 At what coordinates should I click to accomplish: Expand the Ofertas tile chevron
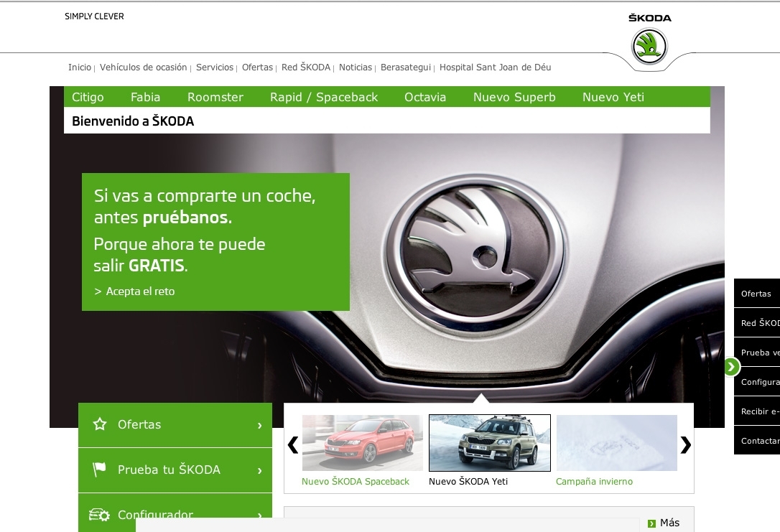click(260, 425)
